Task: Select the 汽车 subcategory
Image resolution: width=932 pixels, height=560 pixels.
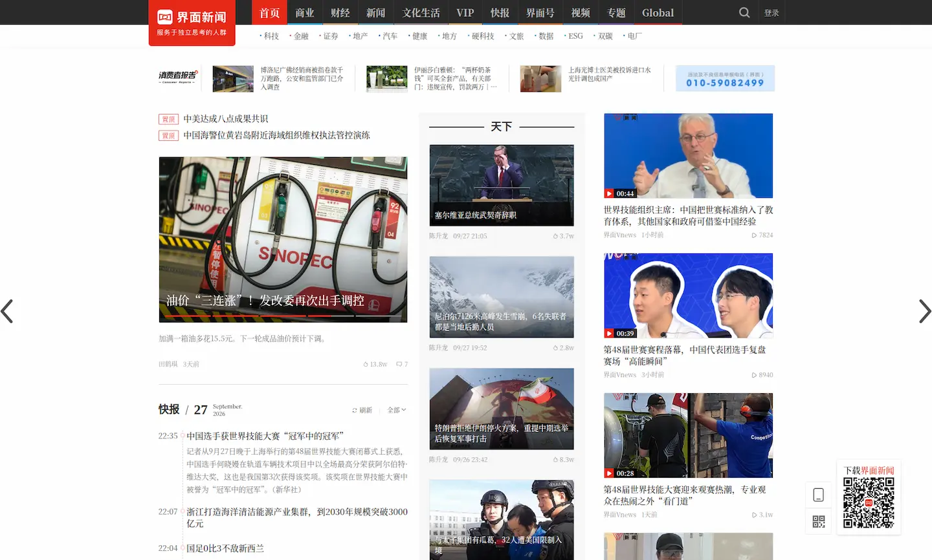Action: pos(390,36)
